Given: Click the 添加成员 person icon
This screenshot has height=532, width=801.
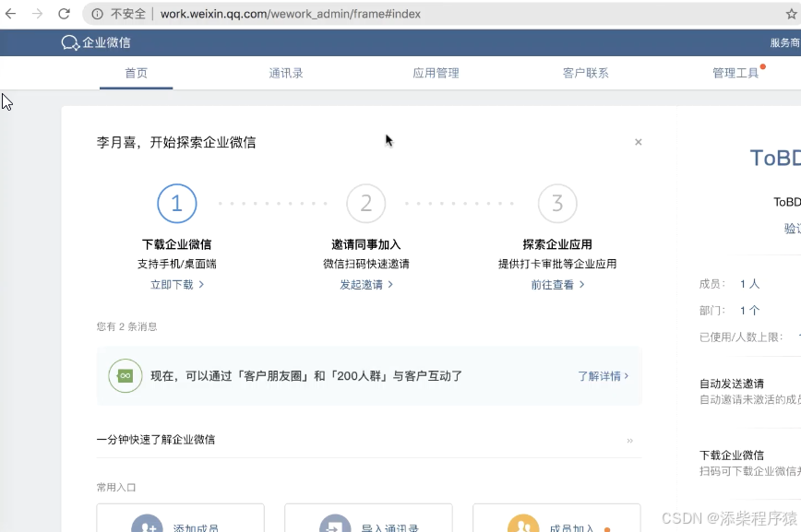Looking at the screenshot, I should coord(147,524).
